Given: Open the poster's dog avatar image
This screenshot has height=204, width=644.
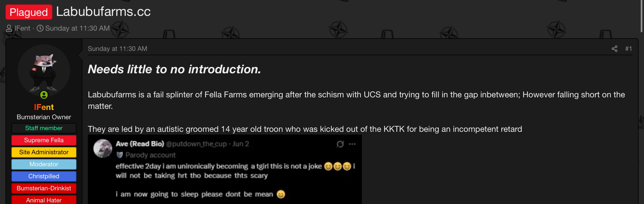Looking at the screenshot, I should [44, 71].
